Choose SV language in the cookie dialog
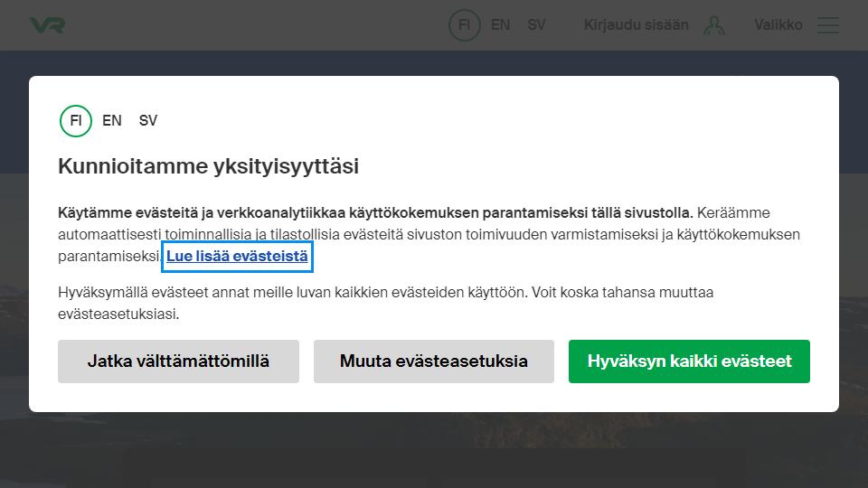This screenshot has width=868, height=488. click(147, 120)
